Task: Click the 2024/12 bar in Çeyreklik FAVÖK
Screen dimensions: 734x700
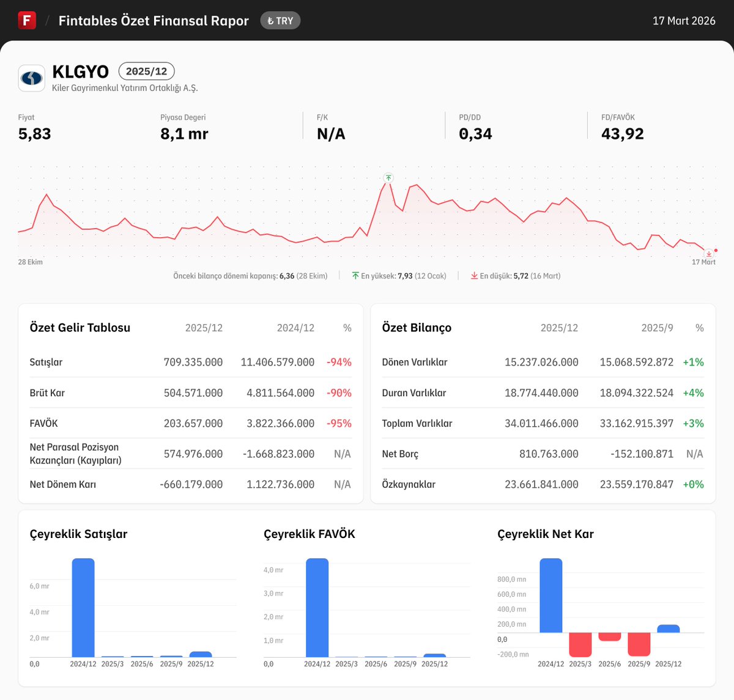Action: click(x=317, y=608)
